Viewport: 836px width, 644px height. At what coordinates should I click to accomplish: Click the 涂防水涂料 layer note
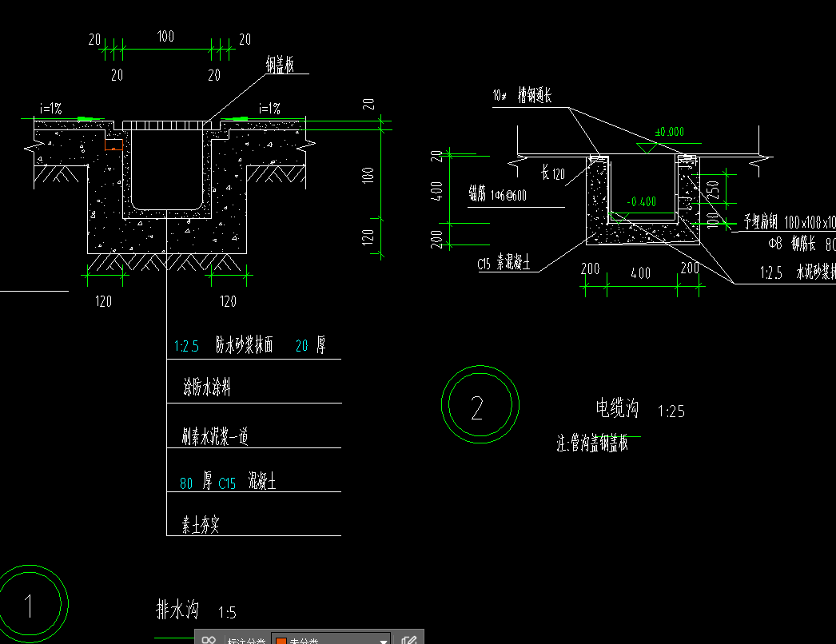[207, 387]
